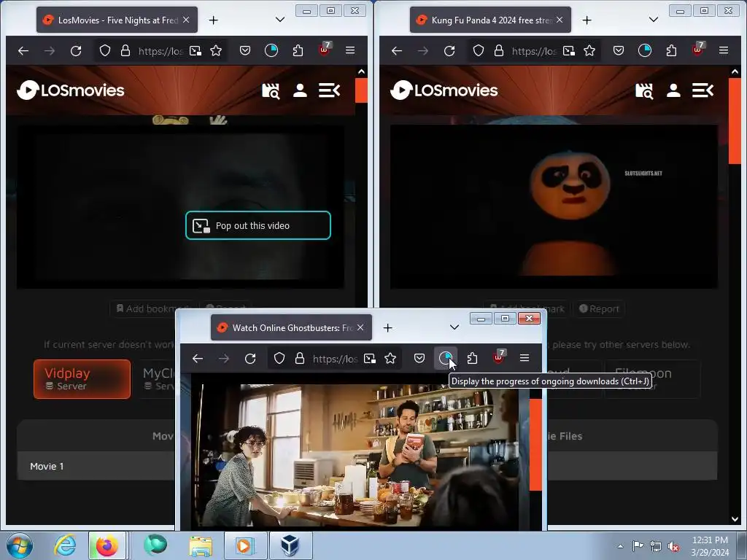Launch Internet Explorer from taskbar

click(65, 545)
